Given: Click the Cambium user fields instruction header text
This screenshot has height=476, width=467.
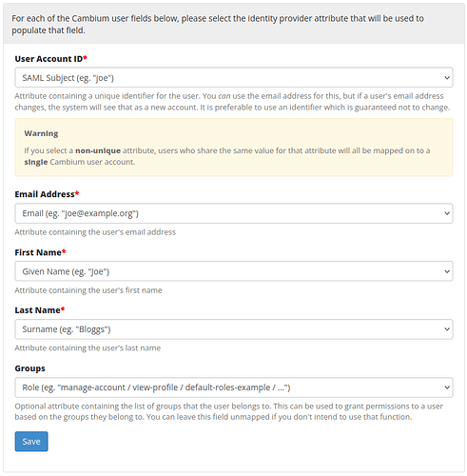Looking at the screenshot, I should tap(218, 25).
